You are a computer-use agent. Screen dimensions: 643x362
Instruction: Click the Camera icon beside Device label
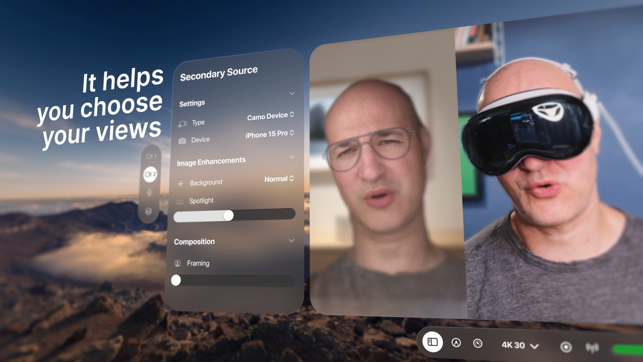tap(182, 141)
